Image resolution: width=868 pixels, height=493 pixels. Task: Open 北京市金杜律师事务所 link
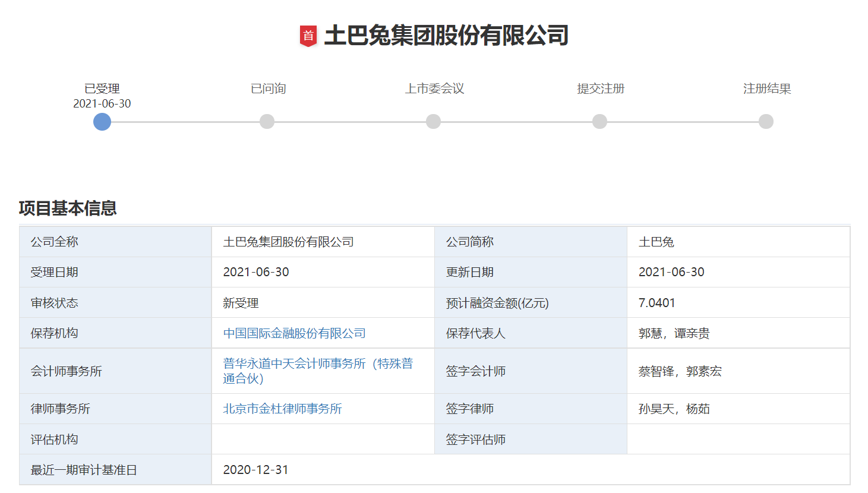(282, 409)
